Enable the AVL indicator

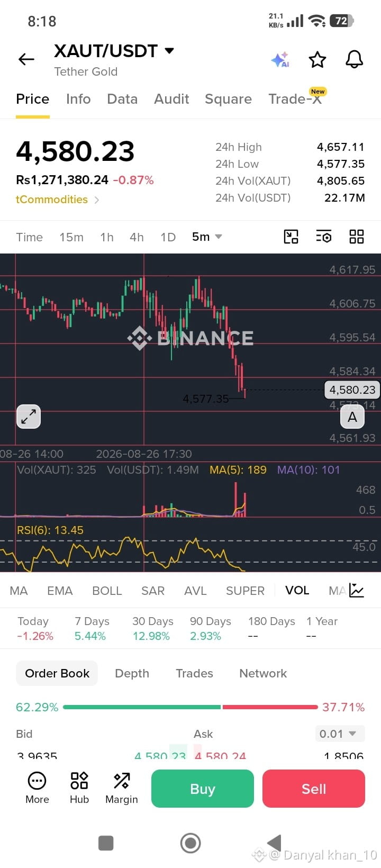[x=195, y=591]
